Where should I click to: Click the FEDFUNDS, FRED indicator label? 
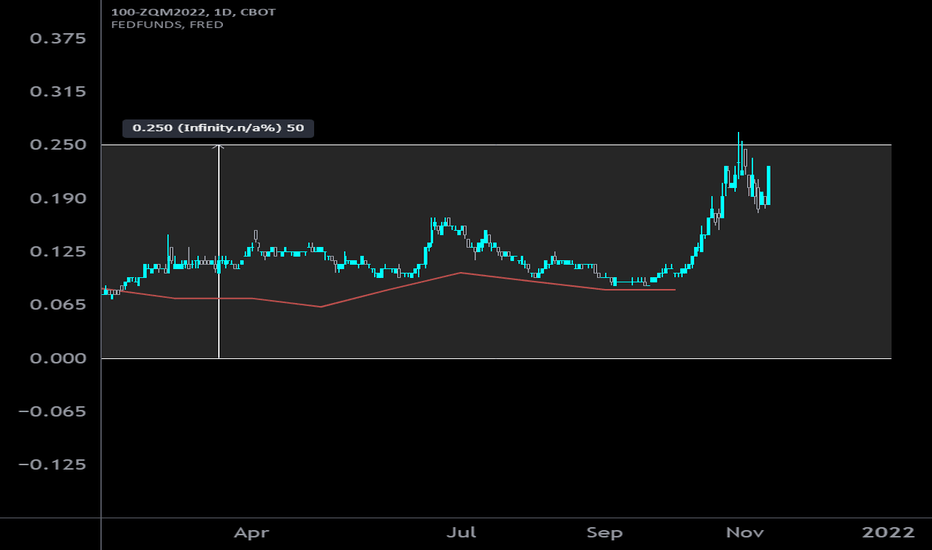pyautogui.click(x=167, y=25)
